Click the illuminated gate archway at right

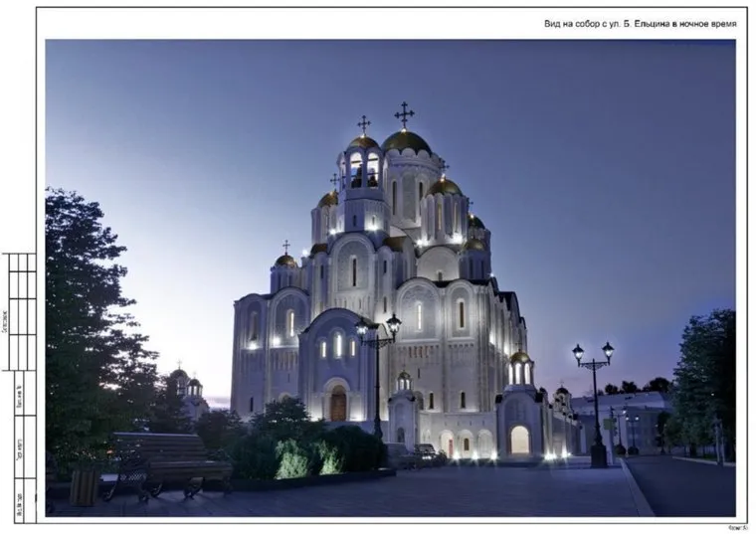pyautogui.click(x=520, y=439)
